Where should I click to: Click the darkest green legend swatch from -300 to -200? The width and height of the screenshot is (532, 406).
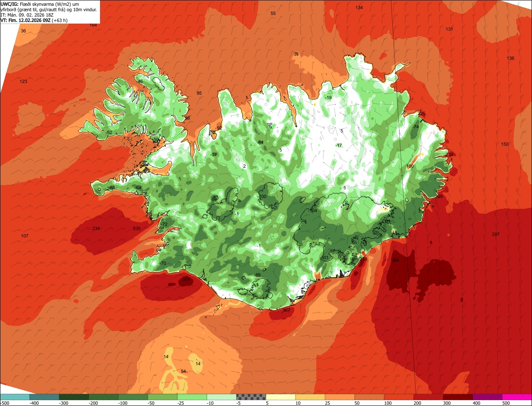pos(74,397)
